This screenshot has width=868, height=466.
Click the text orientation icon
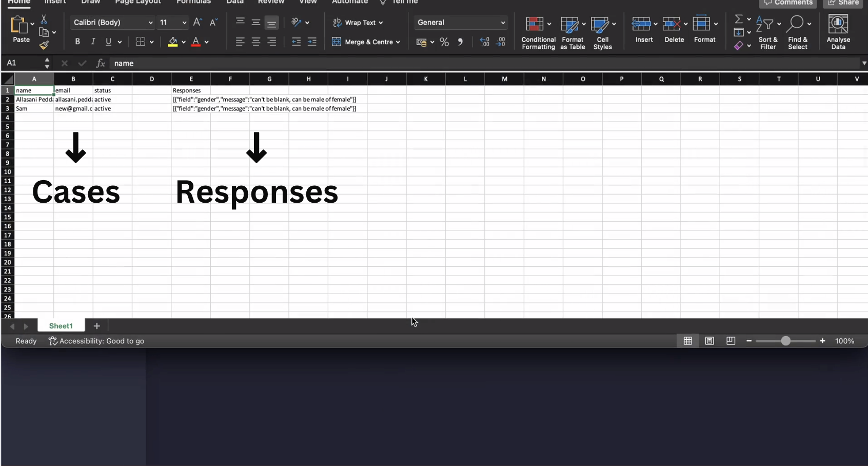point(296,22)
